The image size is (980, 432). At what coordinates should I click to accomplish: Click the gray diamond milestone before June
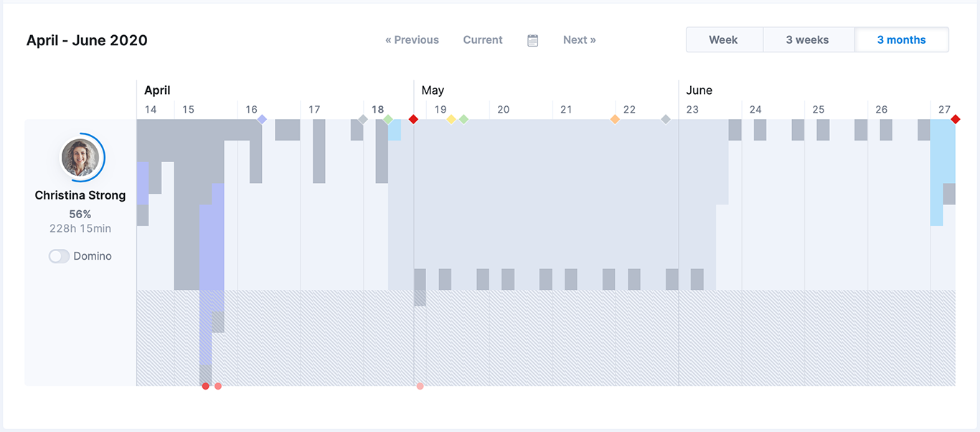[x=666, y=119]
